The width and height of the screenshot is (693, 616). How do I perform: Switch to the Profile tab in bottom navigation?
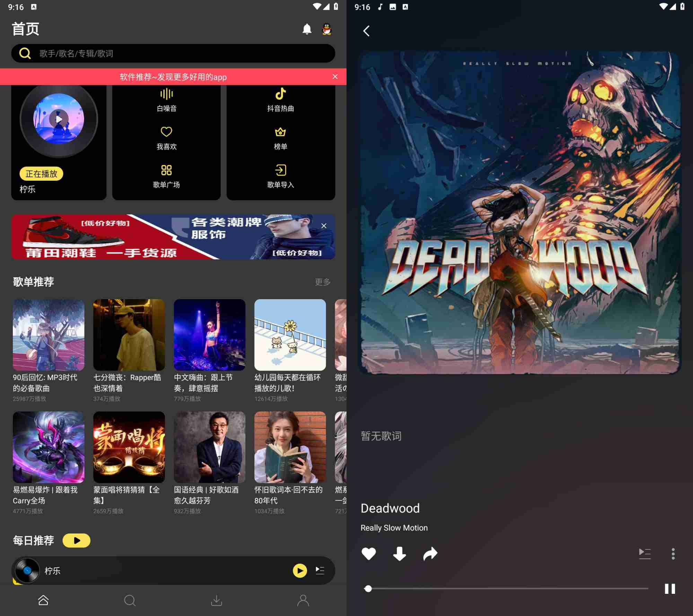tap(303, 600)
